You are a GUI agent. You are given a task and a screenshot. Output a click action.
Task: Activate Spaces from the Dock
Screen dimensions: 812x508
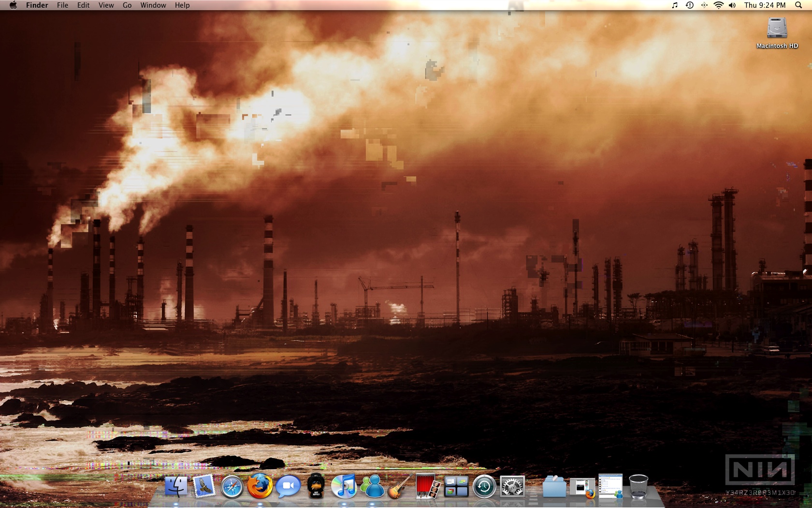coord(456,486)
